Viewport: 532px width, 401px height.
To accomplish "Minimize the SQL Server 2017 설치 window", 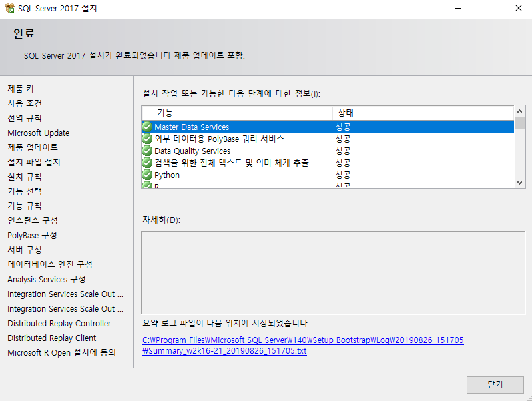I will (x=458, y=8).
